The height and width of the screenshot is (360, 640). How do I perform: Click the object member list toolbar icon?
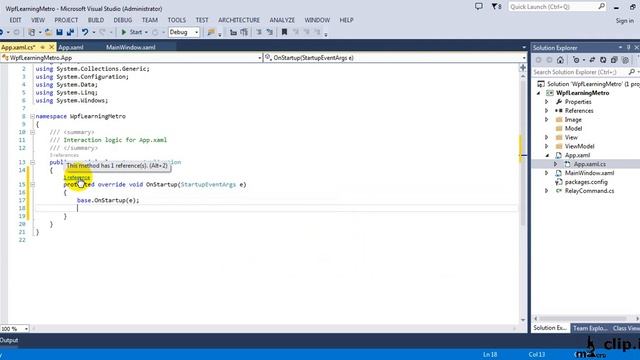tap(233, 32)
